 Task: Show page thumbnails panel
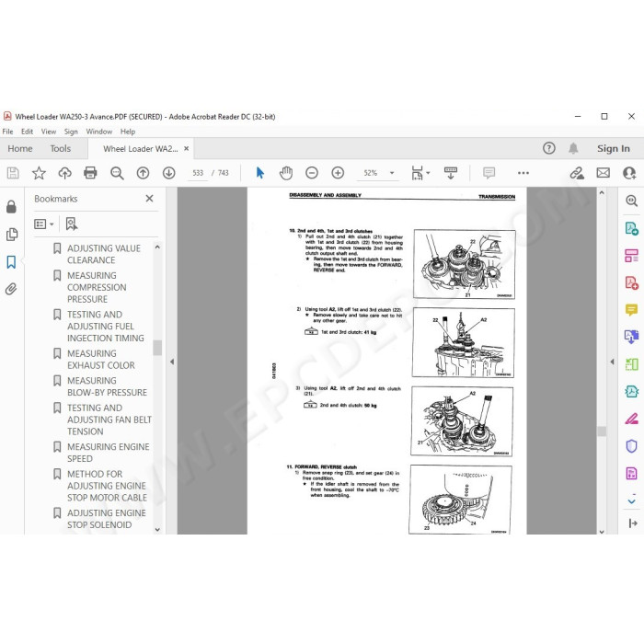coord(11,235)
